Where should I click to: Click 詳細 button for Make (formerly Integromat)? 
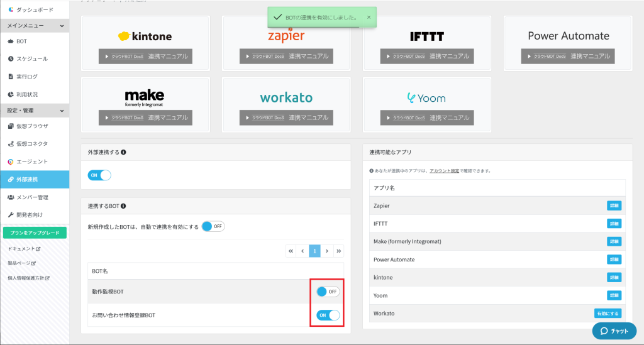[x=614, y=241]
